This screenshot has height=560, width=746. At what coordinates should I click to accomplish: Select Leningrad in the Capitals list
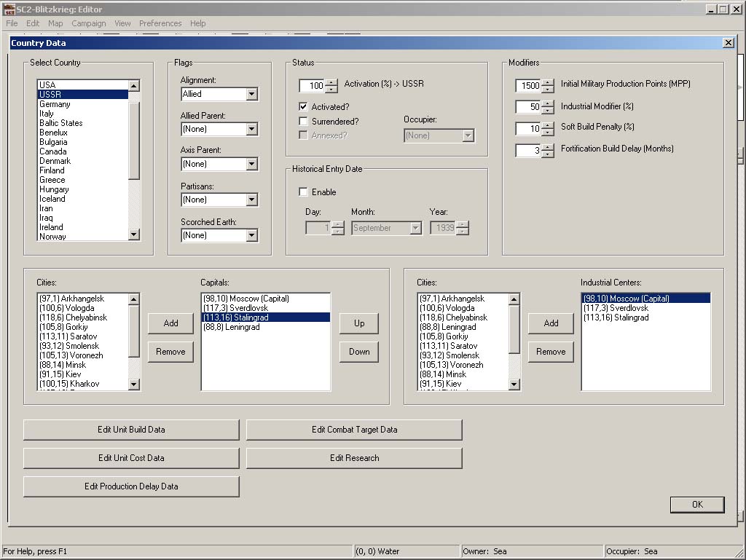click(x=231, y=327)
